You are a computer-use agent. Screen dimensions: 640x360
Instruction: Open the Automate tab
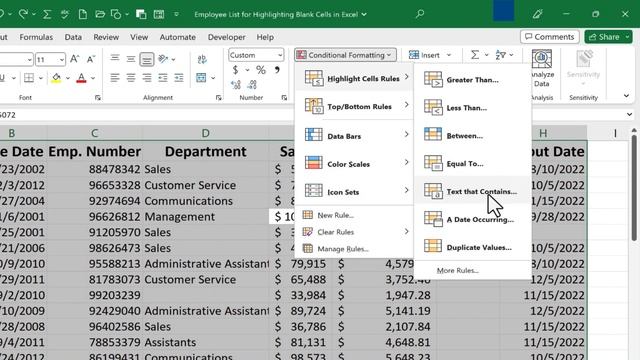tap(178, 37)
